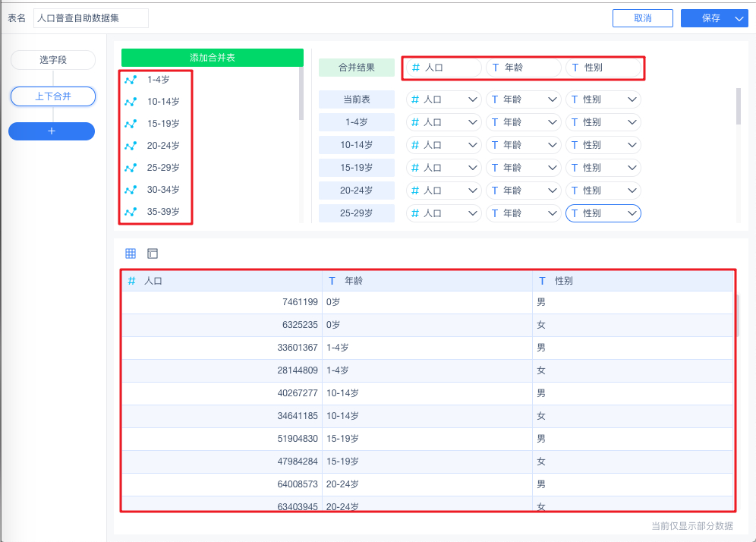Click the cell value 40267277
Viewport: 756px width, 542px height.
(298, 393)
